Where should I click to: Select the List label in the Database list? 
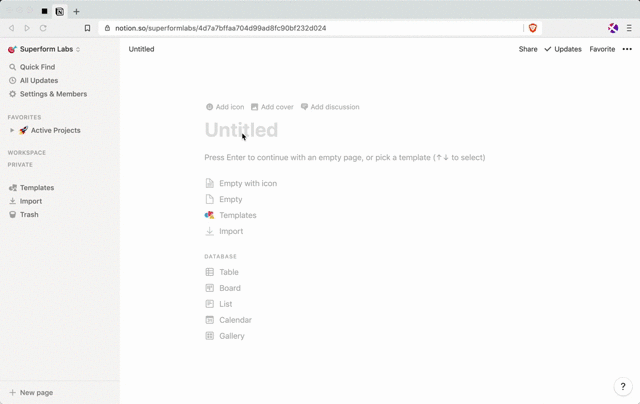pos(226,304)
